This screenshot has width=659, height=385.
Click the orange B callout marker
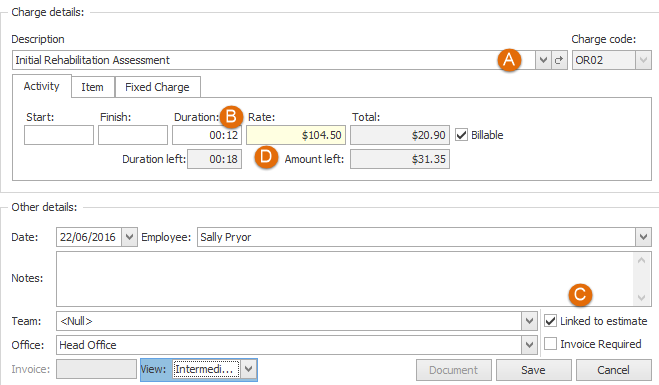231,116
